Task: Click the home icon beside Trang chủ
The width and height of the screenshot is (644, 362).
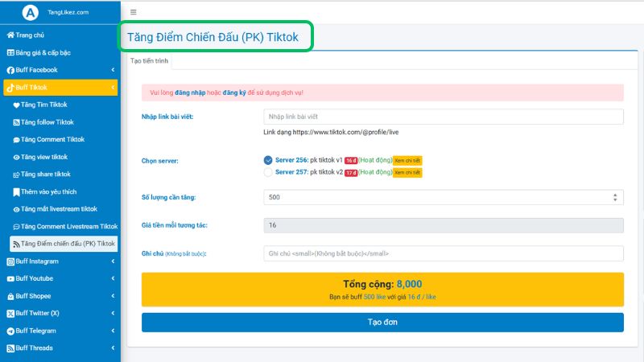Action: tap(10, 35)
